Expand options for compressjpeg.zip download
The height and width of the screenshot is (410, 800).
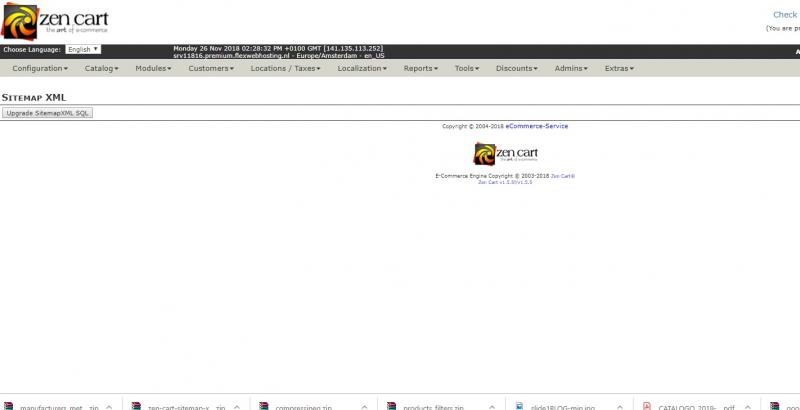(x=364, y=407)
